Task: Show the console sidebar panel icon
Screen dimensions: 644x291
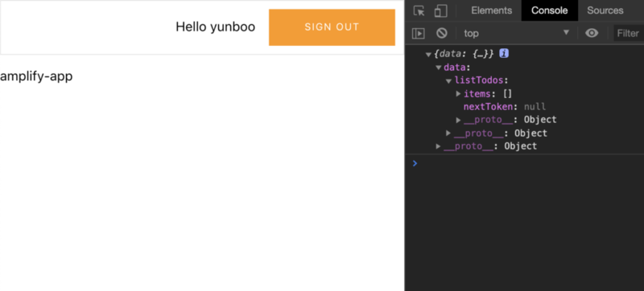Action: [x=418, y=33]
